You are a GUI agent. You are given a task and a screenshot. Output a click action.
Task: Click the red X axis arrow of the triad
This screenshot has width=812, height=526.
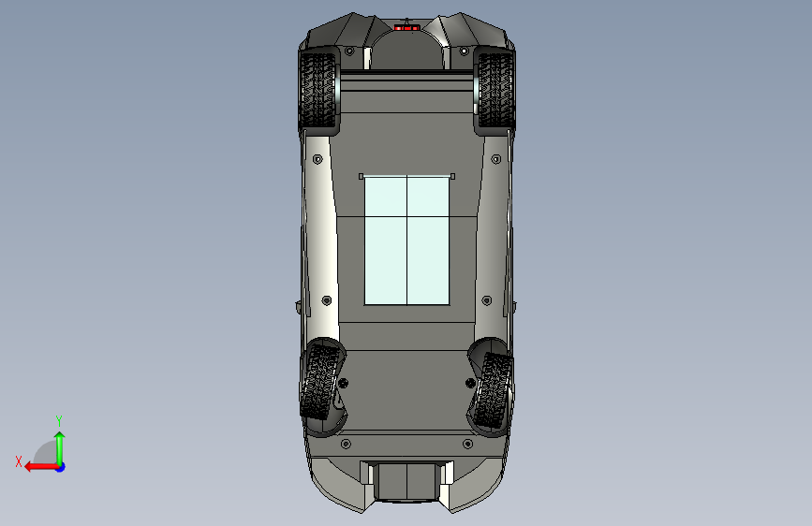point(41,467)
